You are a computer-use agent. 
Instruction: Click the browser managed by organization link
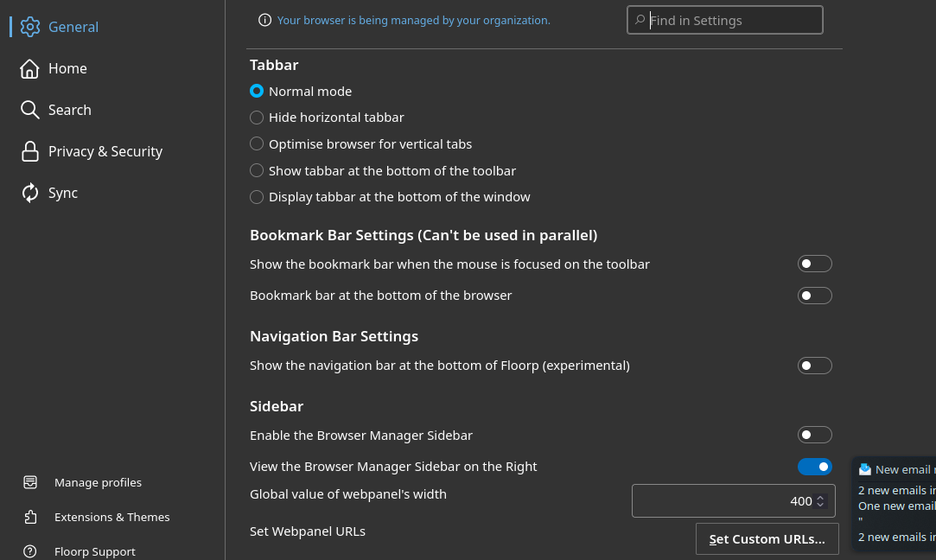tap(413, 20)
